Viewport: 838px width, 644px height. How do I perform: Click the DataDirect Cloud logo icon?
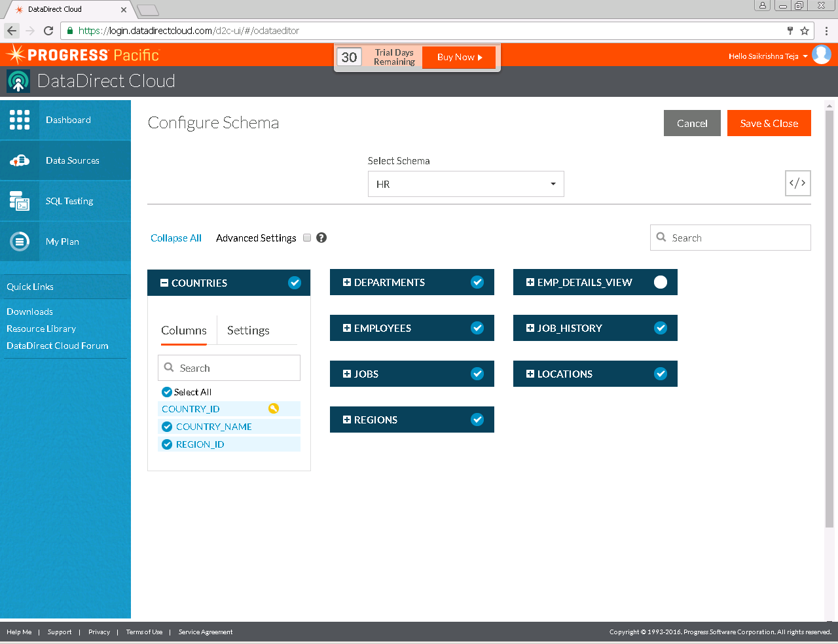[x=18, y=81]
